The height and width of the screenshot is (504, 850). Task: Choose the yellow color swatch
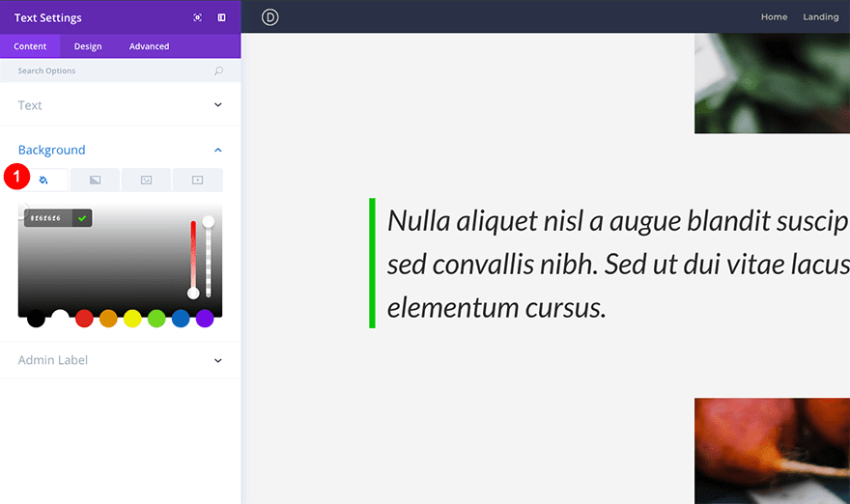132,319
